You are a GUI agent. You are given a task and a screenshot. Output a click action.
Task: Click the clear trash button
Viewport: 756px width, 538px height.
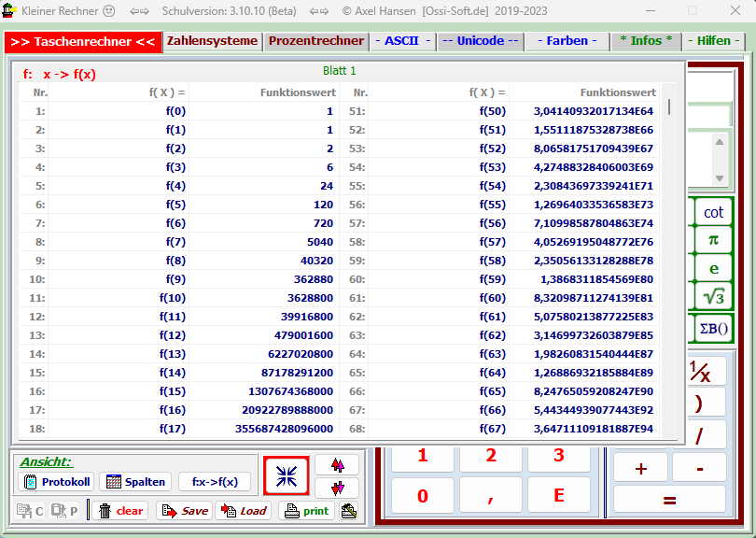119,511
